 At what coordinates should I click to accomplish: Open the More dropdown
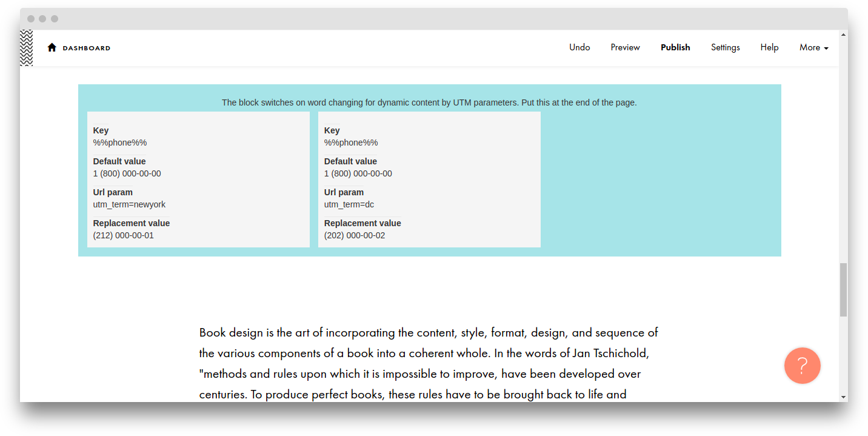pyautogui.click(x=813, y=47)
